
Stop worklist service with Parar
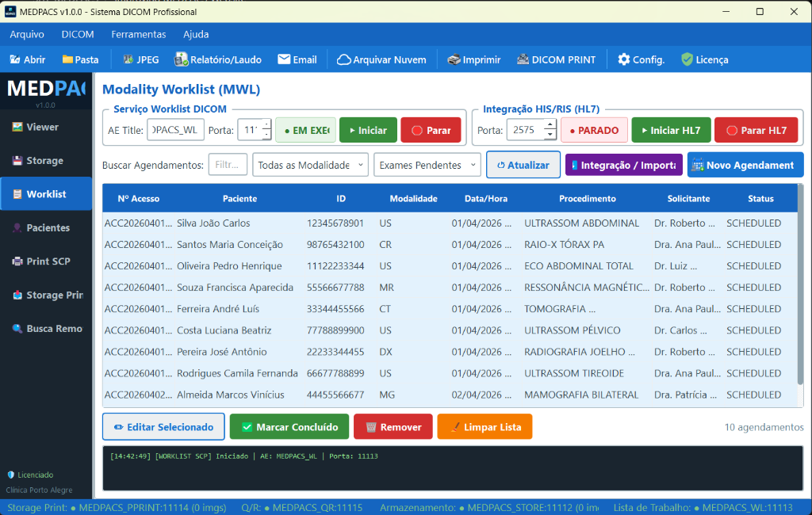(x=431, y=130)
